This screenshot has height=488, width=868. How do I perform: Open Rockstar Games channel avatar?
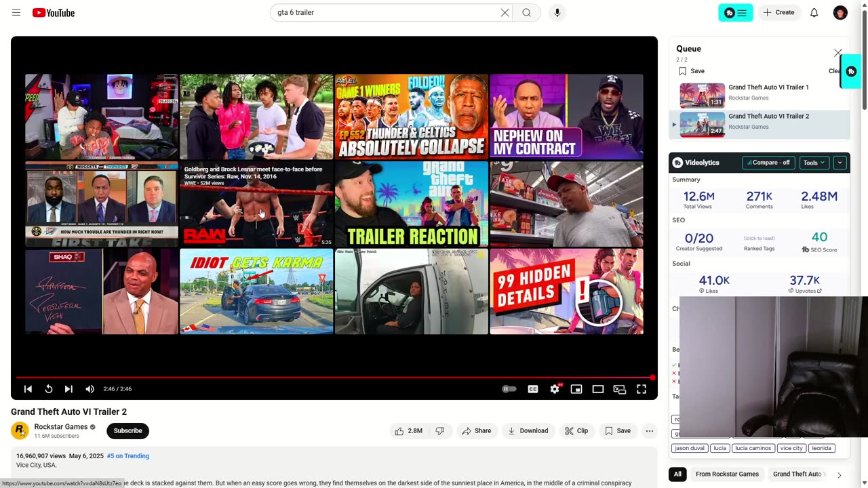click(20, 430)
